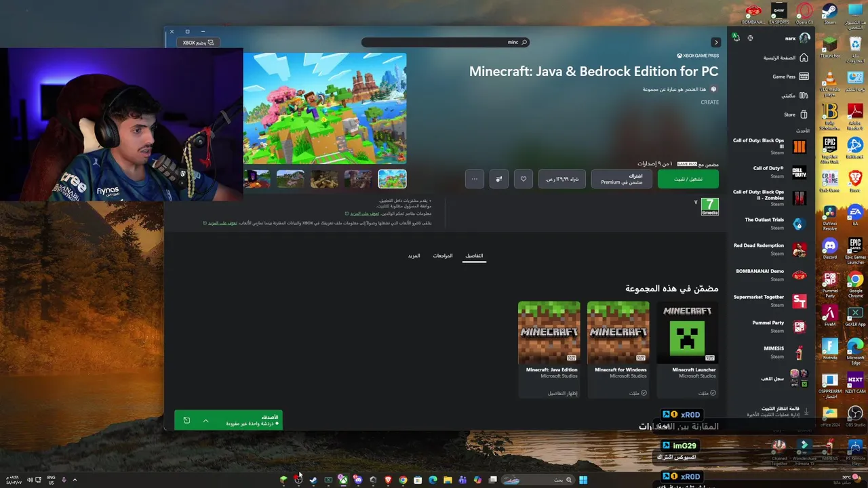Image resolution: width=868 pixels, height=488 pixels.
Task: Open the play history entry in sidebar
Action: 783,378
